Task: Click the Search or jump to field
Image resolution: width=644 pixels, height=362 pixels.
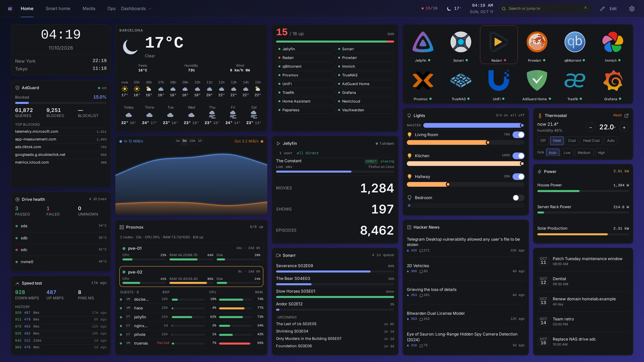Action: click(545, 9)
